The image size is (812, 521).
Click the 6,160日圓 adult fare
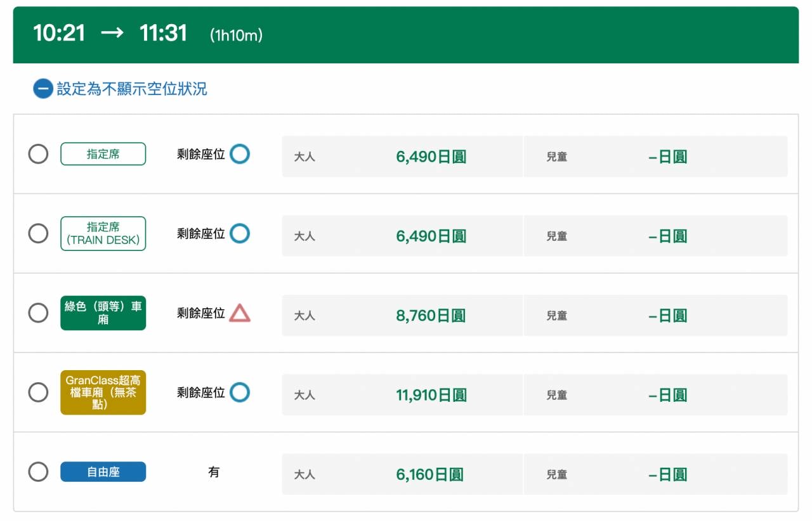click(430, 474)
